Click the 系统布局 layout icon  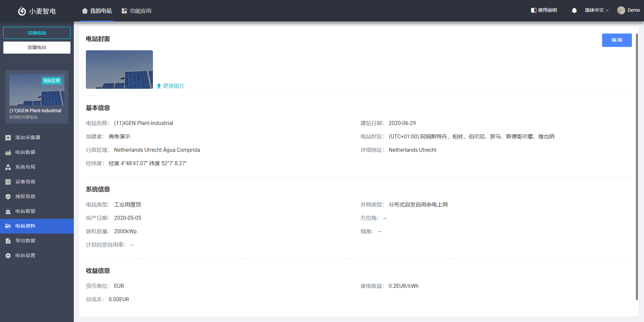pos(8,167)
